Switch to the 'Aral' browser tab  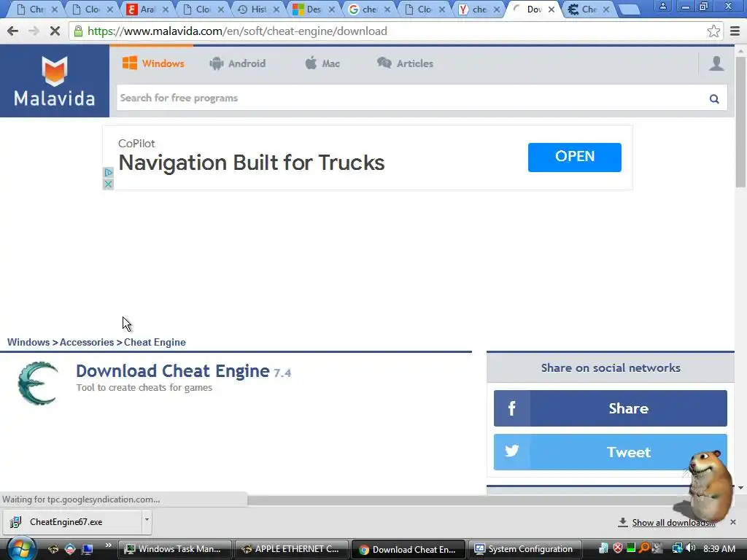pos(147,9)
